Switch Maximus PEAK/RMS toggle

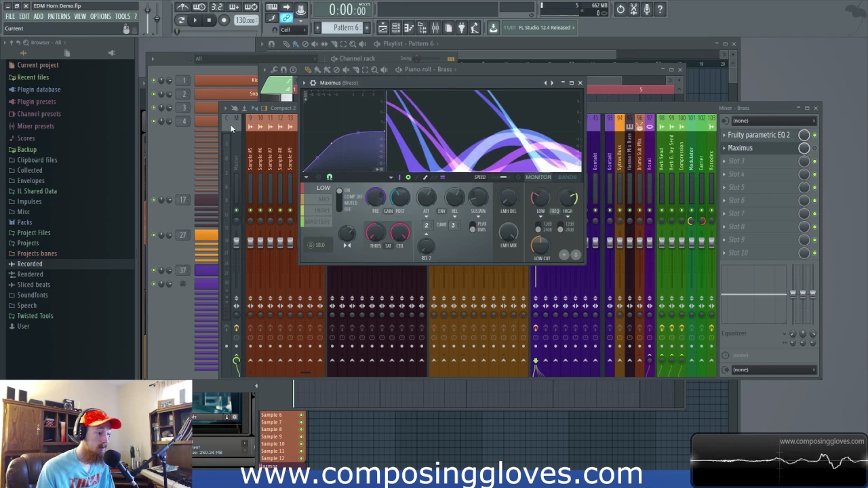[473, 227]
